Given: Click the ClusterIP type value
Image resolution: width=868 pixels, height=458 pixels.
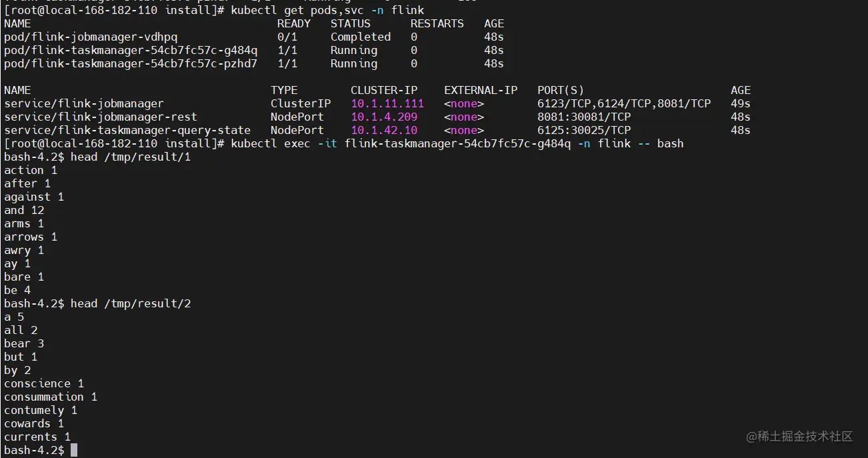Looking at the screenshot, I should (x=301, y=104).
